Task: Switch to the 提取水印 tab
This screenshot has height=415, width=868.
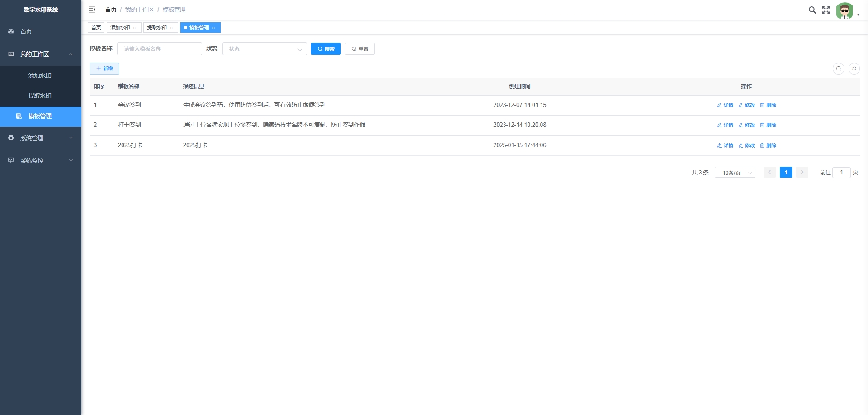Action: coord(157,28)
